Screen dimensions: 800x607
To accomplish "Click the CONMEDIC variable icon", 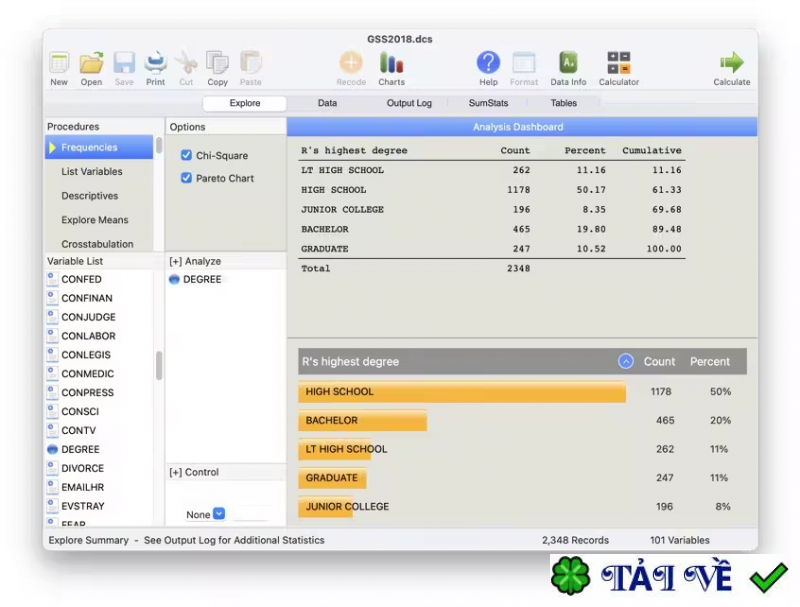I will pyautogui.click(x=52, y=373).
